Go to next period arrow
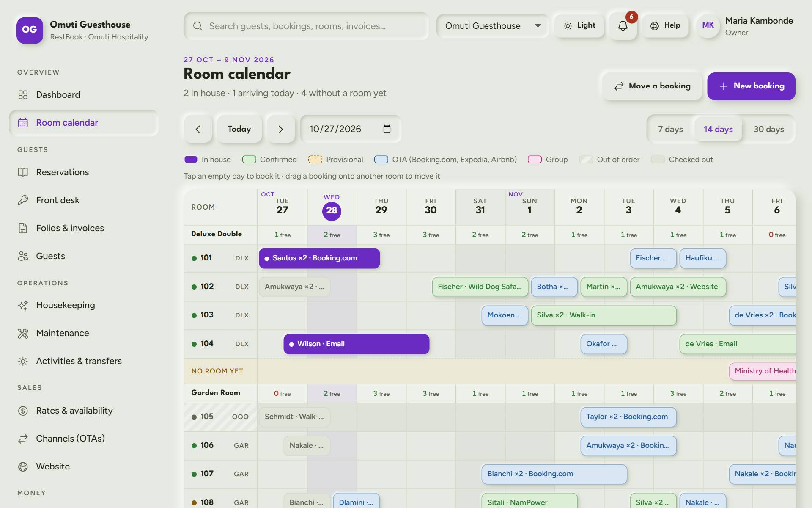Viewport: 812px width, 508px height. (x=281, y=129)
